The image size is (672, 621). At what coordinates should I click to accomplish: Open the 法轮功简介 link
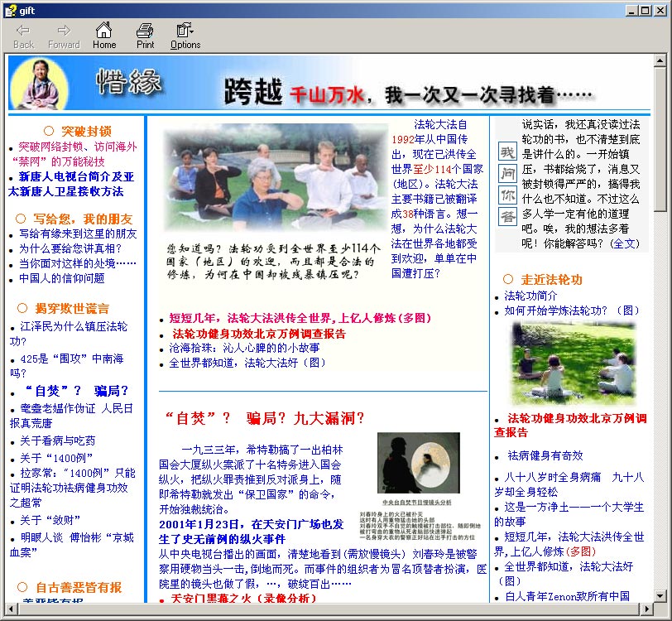pyautogui.click(x=530, y=296)
